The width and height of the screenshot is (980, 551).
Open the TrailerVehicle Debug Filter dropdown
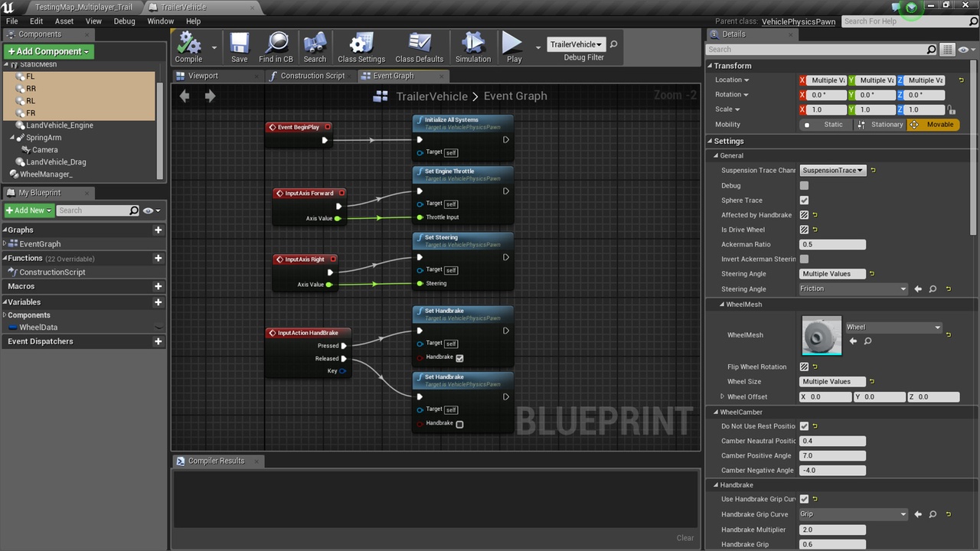coord(576,44)
